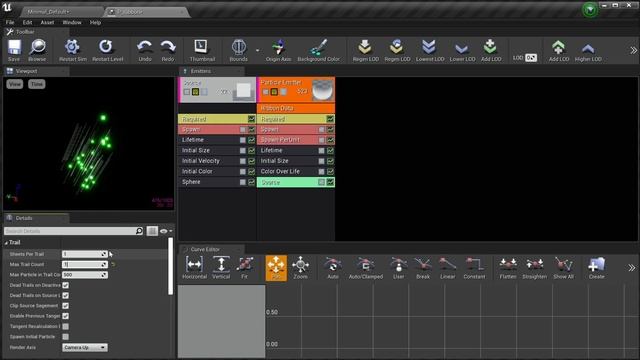Toggle Clip Source Segment checkbox
This screenshot has width=640, height=360.
(66, 306)
